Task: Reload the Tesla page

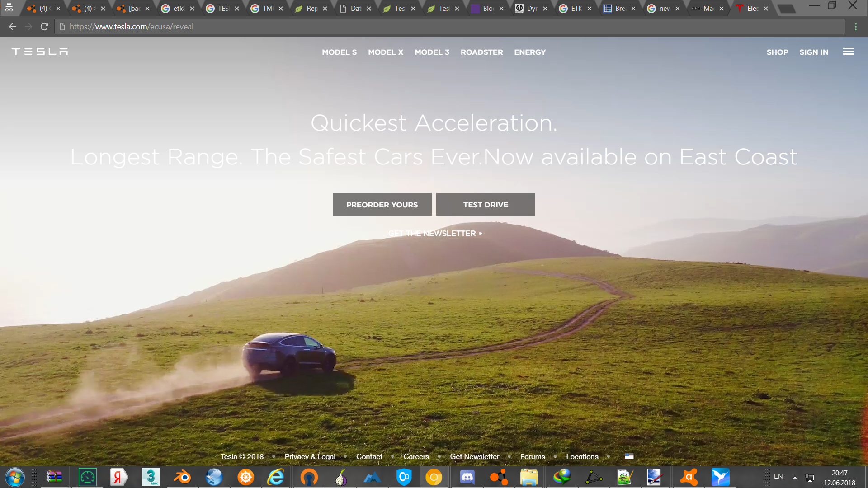Action: coord(44,27)
